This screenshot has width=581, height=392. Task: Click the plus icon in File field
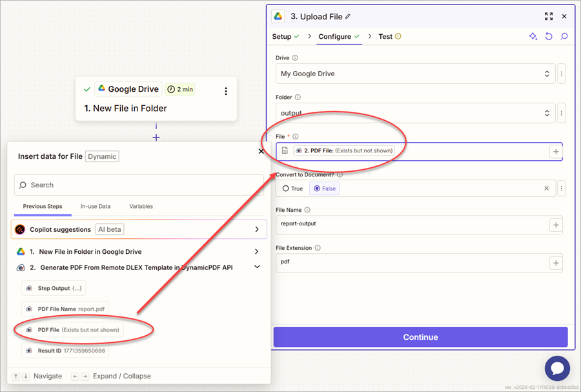pos(555,151)
